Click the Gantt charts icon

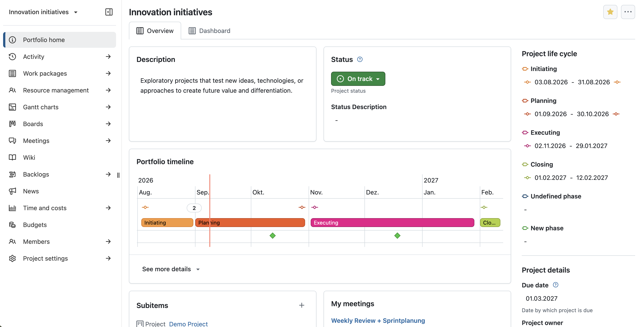(x=12, y=107)
